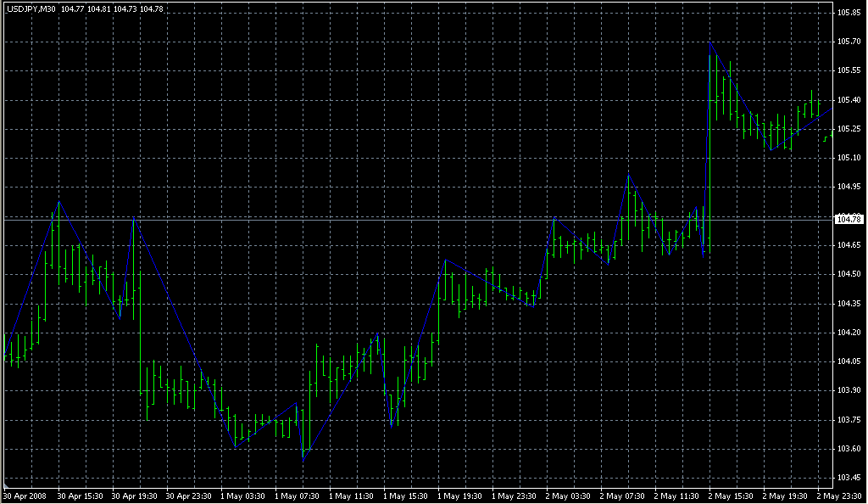Click the 105.85 price axis label

[849, 13]
